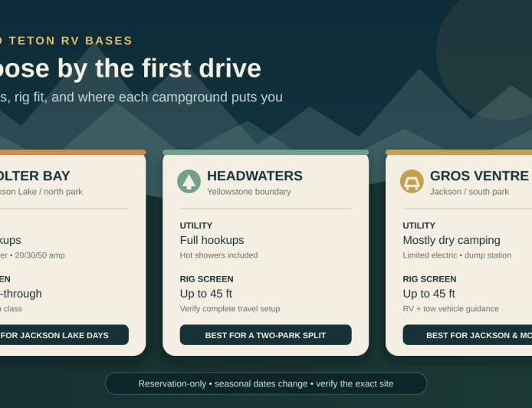
Task: Click 'Hot showers included' note
Action: (218, 255)
